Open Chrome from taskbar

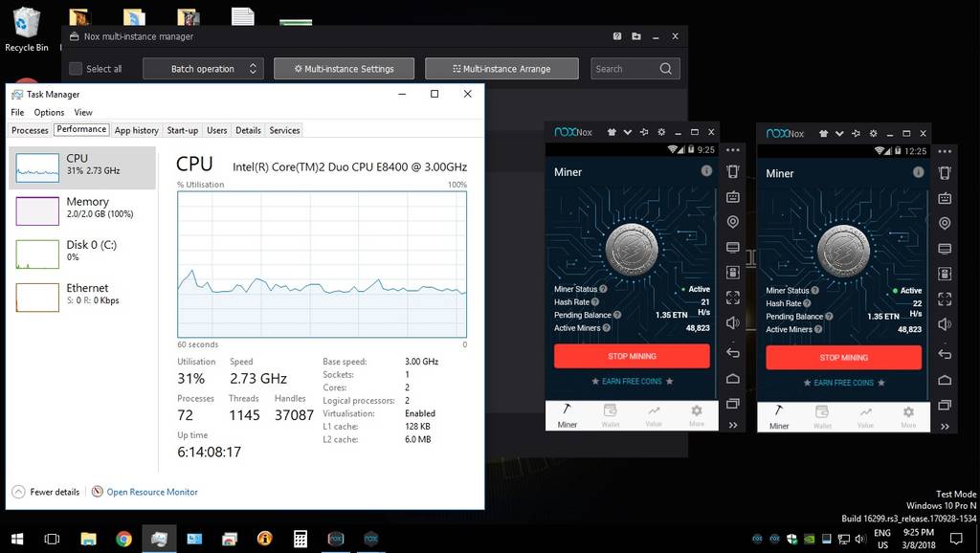click(123, 539)
